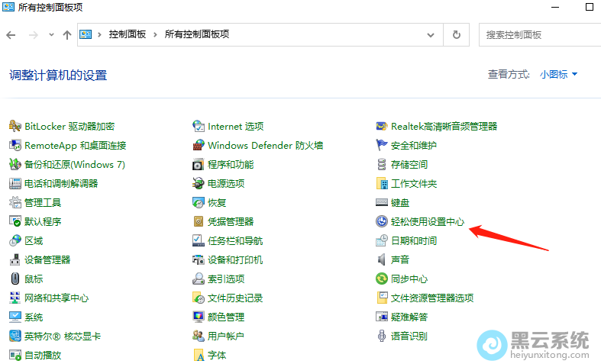Open the 声音 link

399,259
